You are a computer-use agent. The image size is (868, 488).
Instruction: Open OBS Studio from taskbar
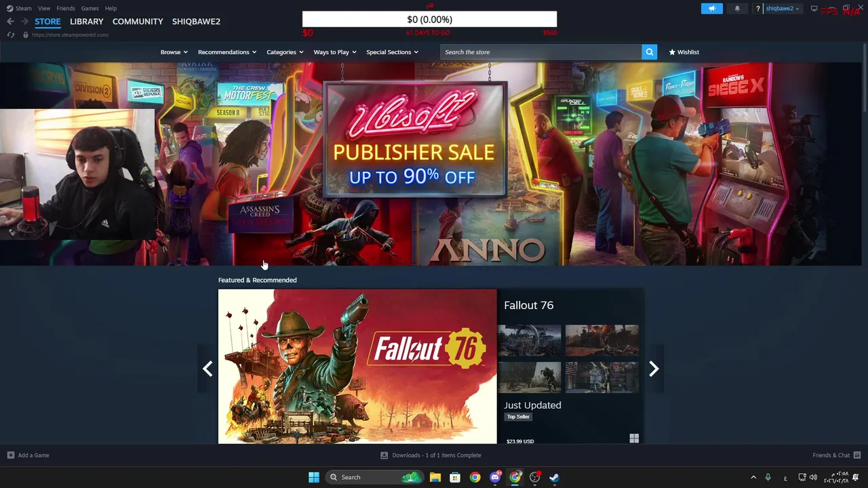[x=535, y=477]
